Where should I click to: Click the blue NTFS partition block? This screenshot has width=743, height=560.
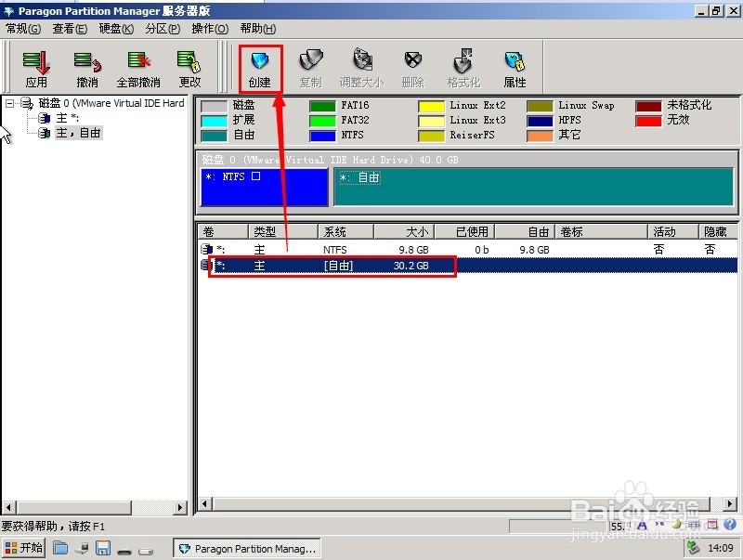(x=265, y=187)
